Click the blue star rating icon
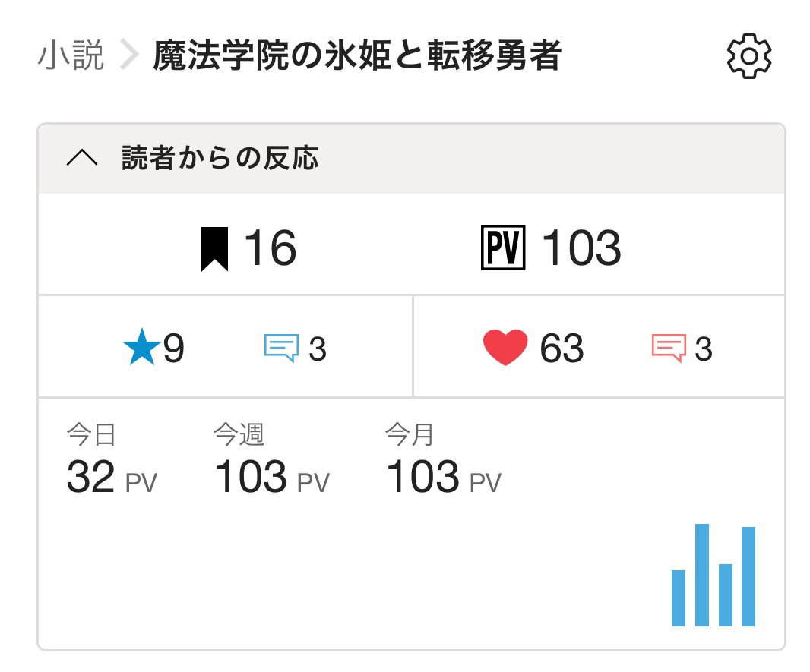 tap(141, 349)
